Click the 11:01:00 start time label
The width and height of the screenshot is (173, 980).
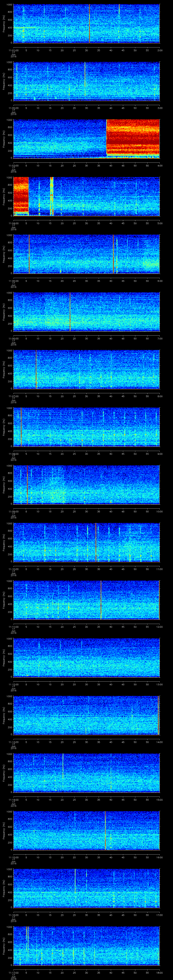pyautogui.click(x=13, y=50)
